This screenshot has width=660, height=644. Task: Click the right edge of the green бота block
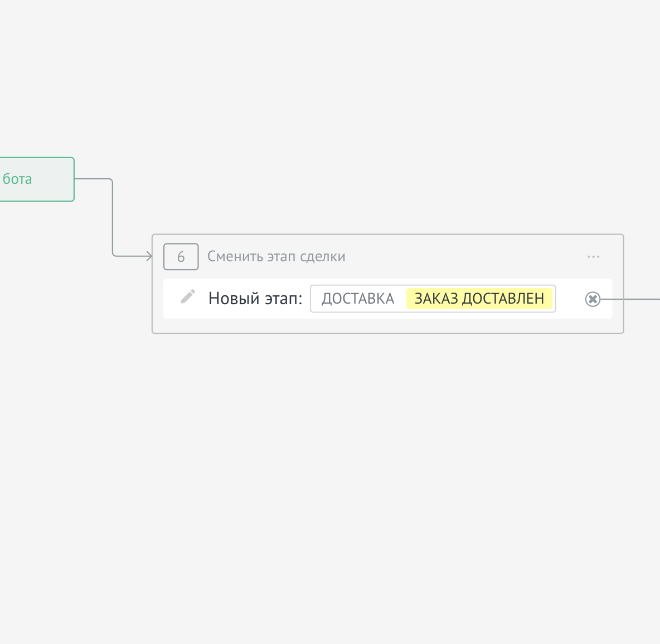(73, 179)
